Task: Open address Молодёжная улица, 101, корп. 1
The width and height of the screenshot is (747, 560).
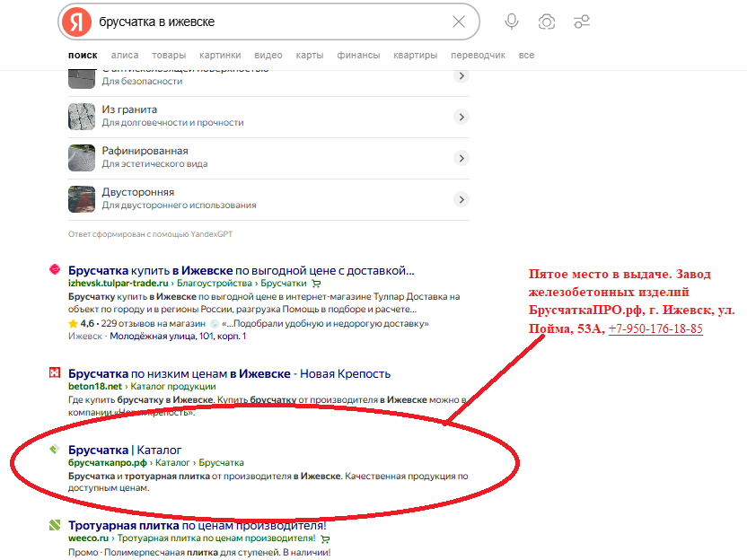Action: 178,337
